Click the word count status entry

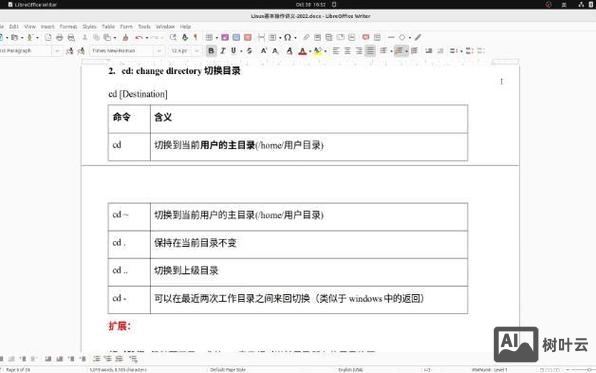118,370
